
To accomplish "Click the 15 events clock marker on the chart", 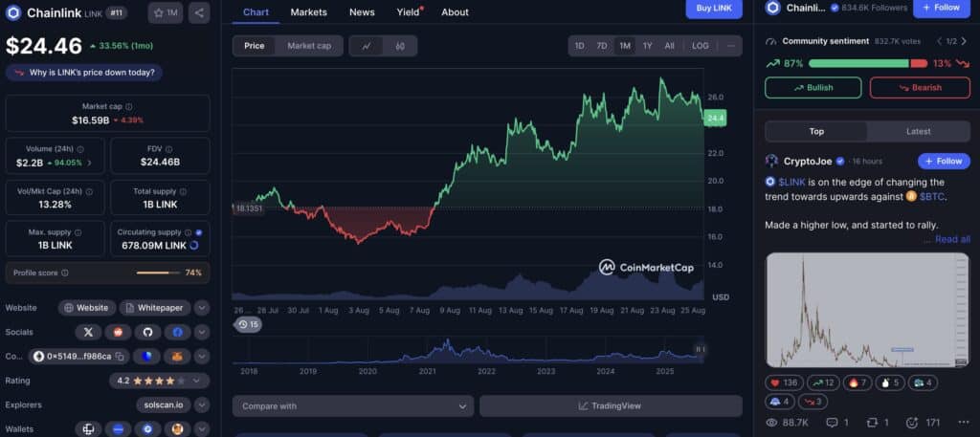I will 248,324.
